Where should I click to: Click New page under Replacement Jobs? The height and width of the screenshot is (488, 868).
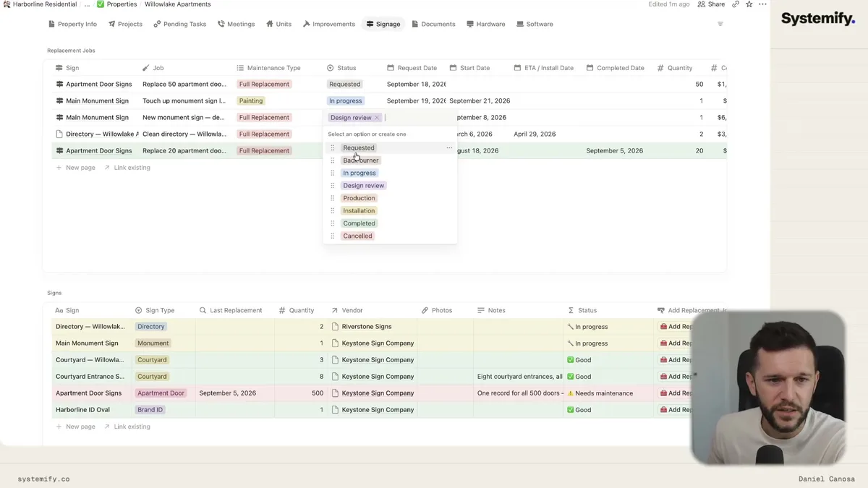75,168
